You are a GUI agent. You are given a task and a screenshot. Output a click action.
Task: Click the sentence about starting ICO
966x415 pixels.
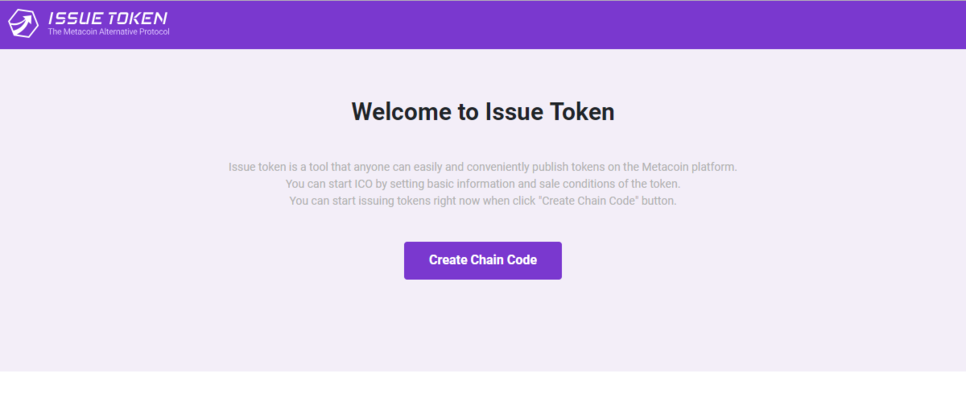pos(482,184)
